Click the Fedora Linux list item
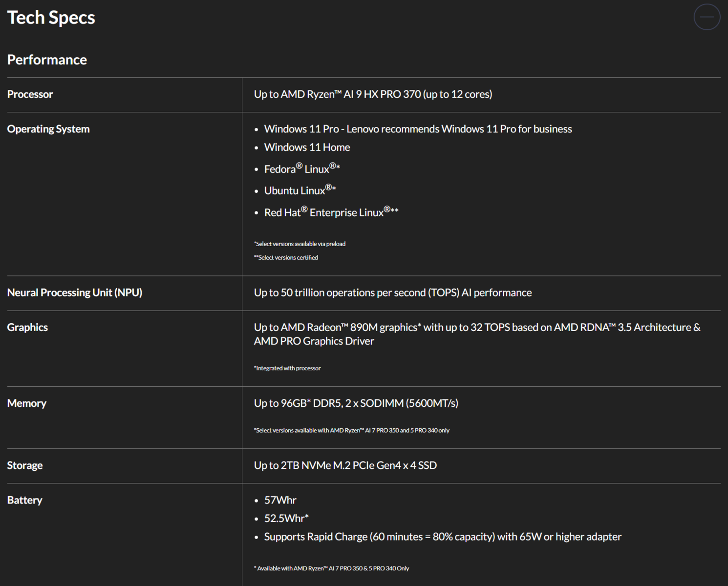 click(301, 169)
